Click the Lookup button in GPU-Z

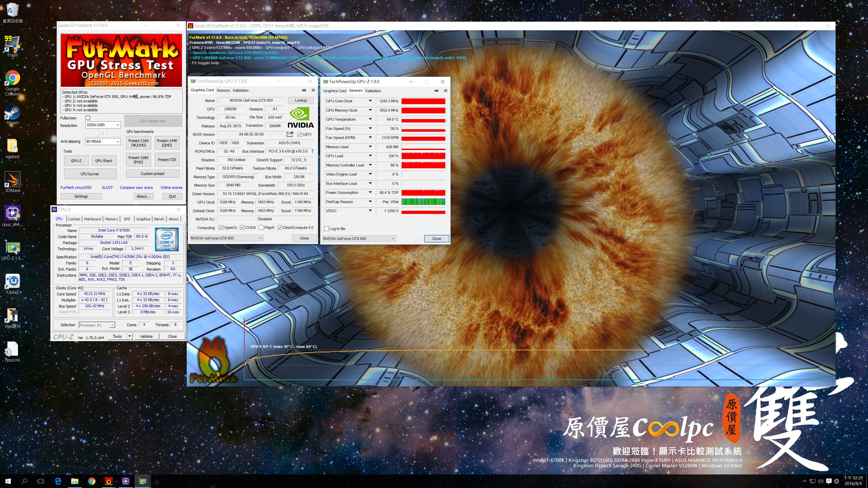(x=301, y=100)
